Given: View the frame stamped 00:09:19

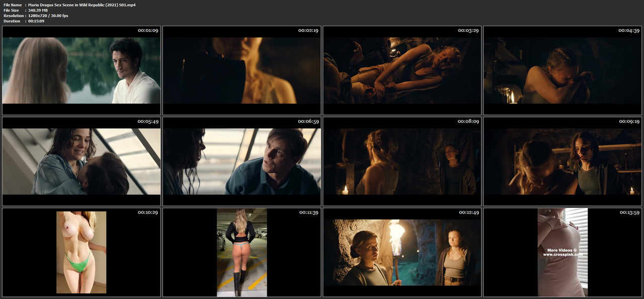Looking at the screenshot, I should tap(562, 162).
